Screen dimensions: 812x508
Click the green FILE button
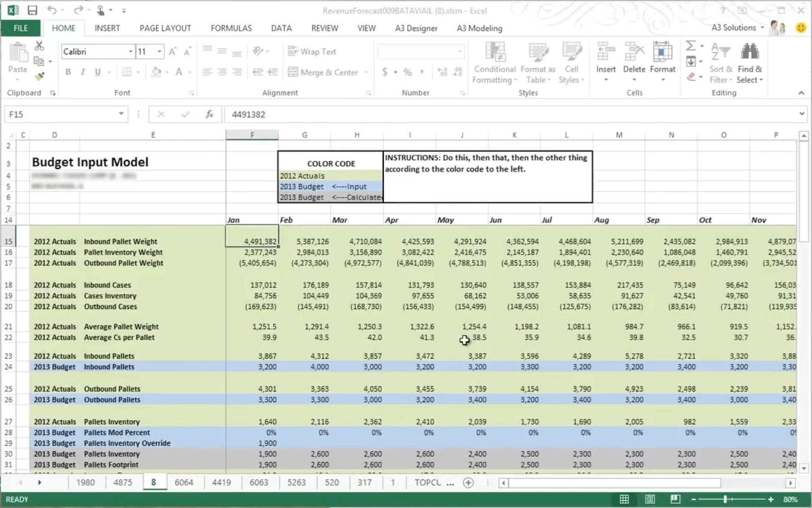pyautogui.click(x=20, y=28)
